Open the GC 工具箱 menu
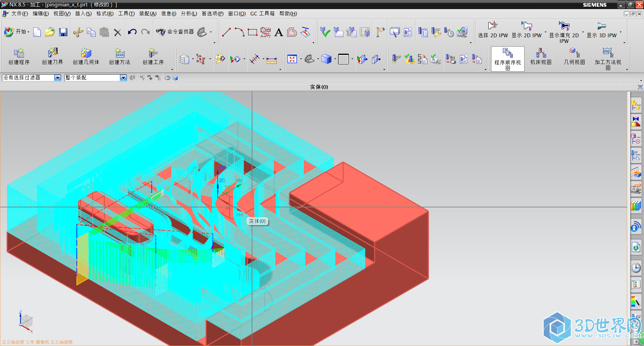 click(x=262, y=13)
